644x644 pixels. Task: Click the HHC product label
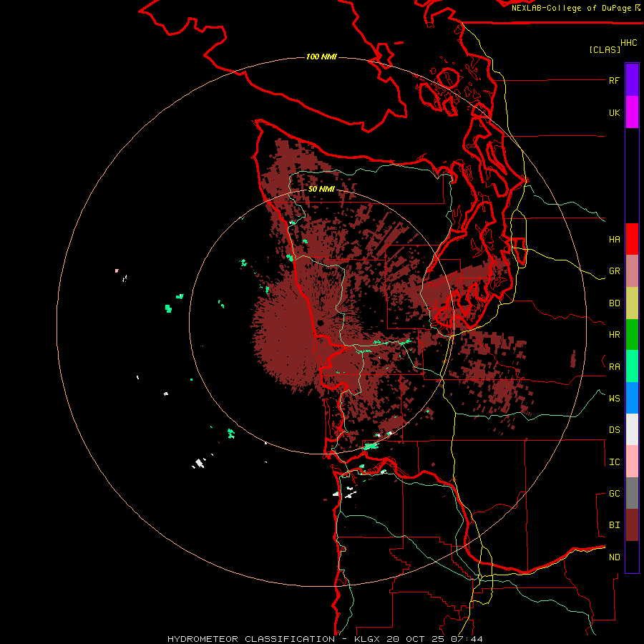pos(629,43)
